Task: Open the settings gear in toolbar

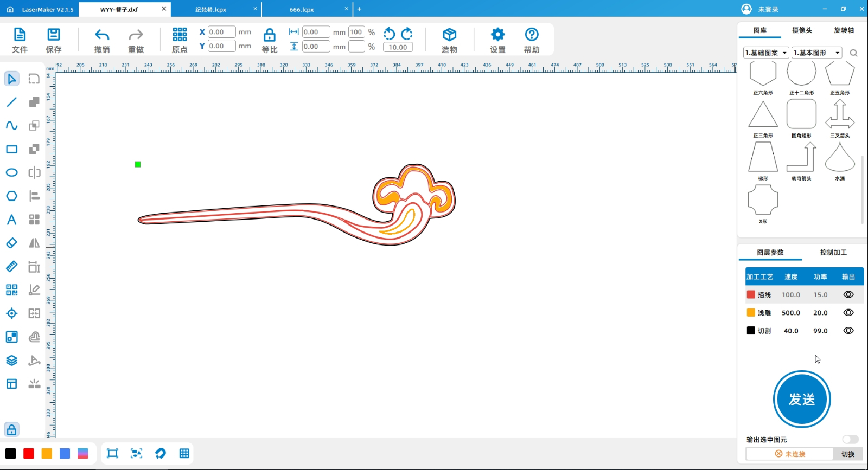Action: 497,35
